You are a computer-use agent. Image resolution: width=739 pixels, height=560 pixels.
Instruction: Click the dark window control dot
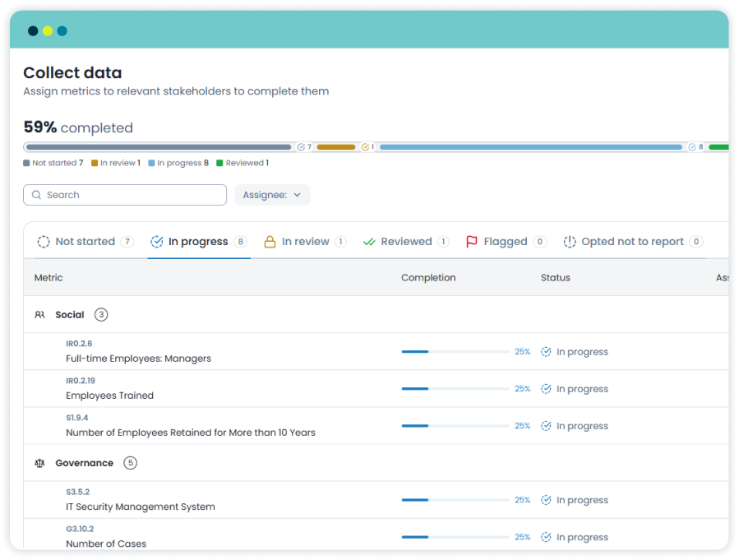pos(33,31)
